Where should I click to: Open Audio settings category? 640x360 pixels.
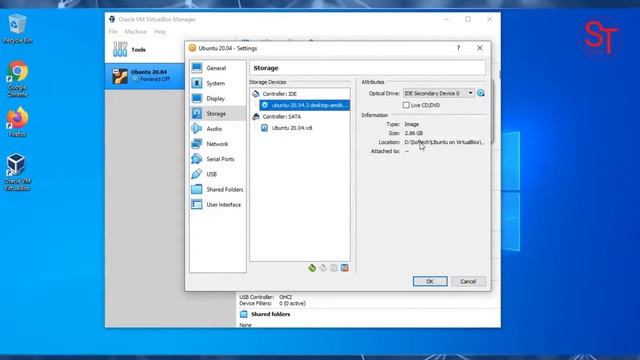click(x=218, y=129)
